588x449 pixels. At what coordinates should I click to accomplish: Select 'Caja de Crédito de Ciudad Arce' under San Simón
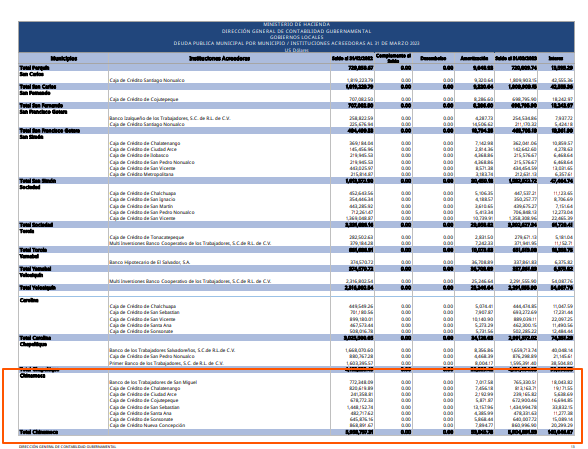143,149
